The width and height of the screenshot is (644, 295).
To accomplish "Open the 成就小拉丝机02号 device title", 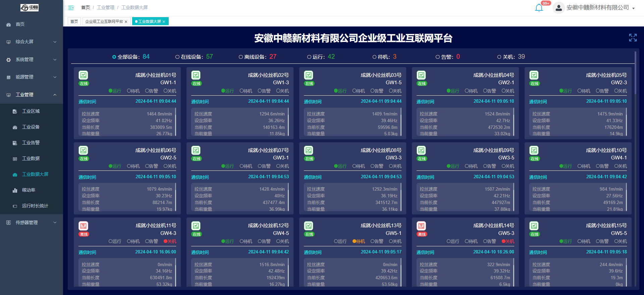I will coord(268,75).
